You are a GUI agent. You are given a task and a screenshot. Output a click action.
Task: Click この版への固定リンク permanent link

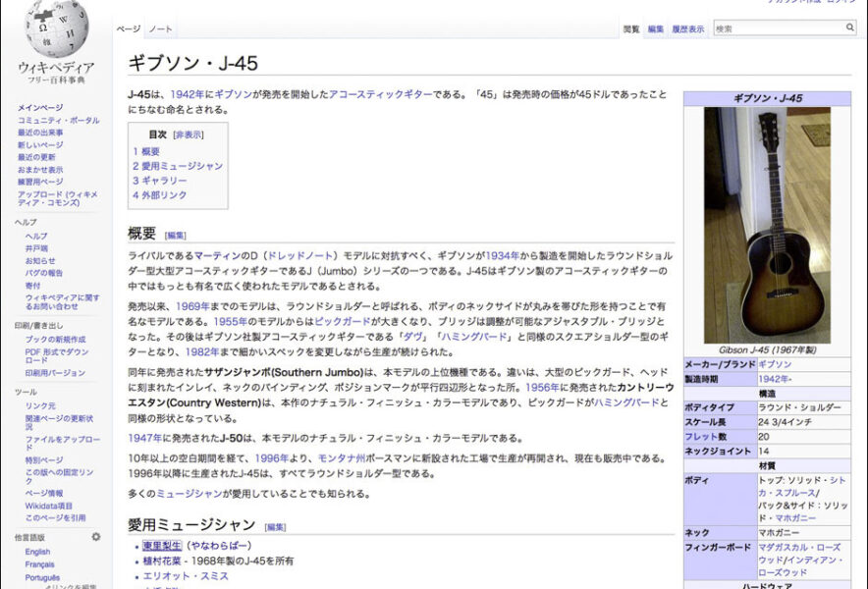[x=59, y=477]
